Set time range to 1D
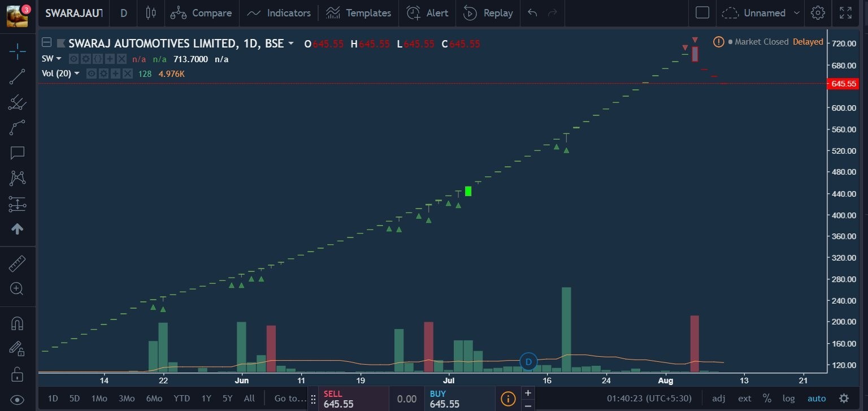The height and width of the screenshot is (411, 868). click(53, 399)
